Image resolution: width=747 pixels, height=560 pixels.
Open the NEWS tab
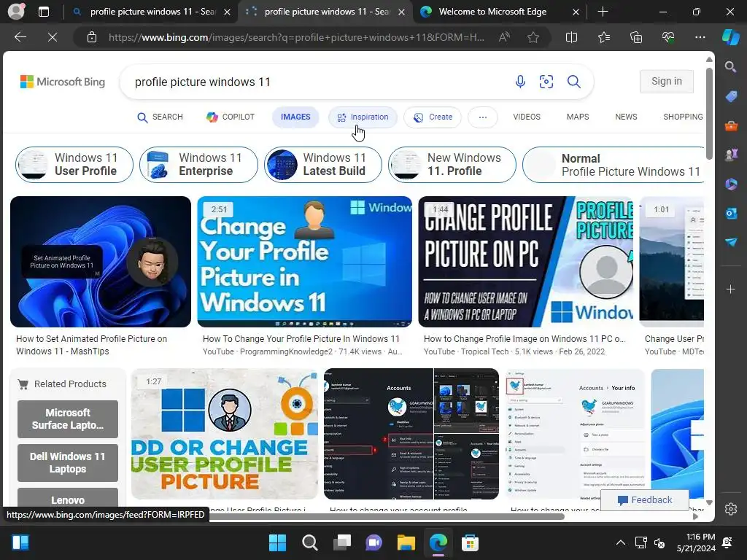pyautogui.click(x=625, y=117)
